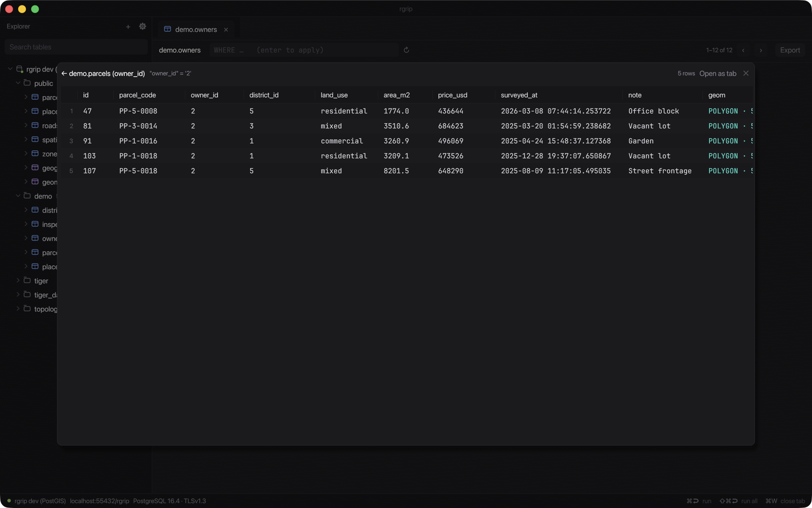Expand the topology schema folder
Image resolution: width=812 pixels, height=508 pixels.
18,309
